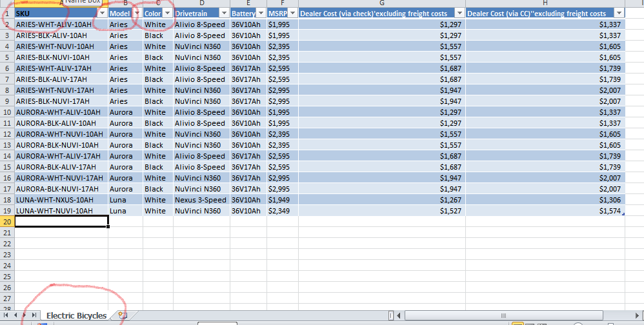Select row 20 header
This screenshot has width=644, height=325.
(7, 222)
